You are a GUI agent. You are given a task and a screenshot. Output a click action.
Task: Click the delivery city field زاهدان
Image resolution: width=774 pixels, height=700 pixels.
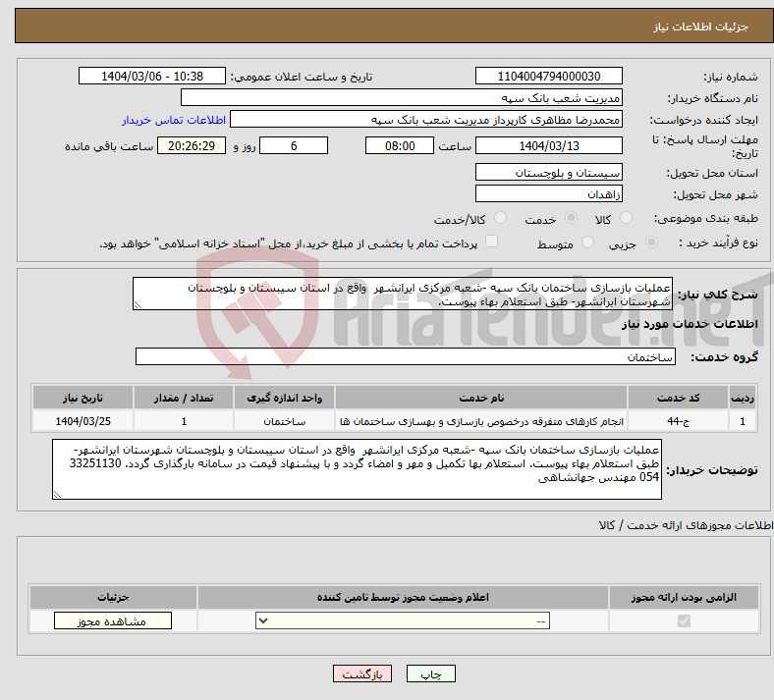tap(548, 193)
